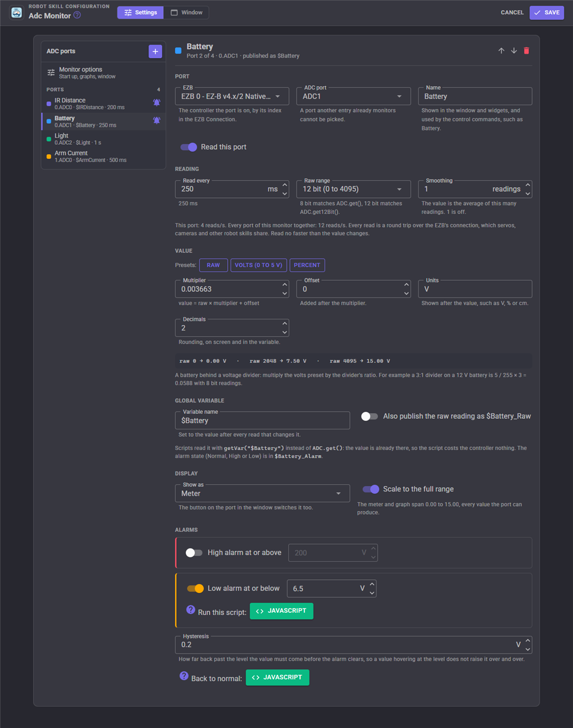The image size is (573, 728).
Task: Open JAVASCRIPT editor for Run this script
Action: pyautogui.click(x=281, y=611)
